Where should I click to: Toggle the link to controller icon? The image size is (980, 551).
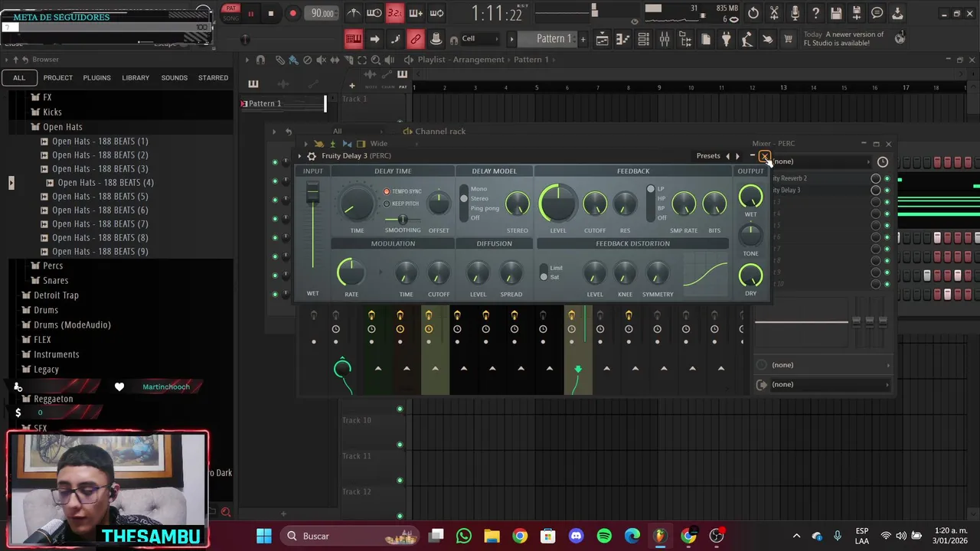(x=415, y=39)
